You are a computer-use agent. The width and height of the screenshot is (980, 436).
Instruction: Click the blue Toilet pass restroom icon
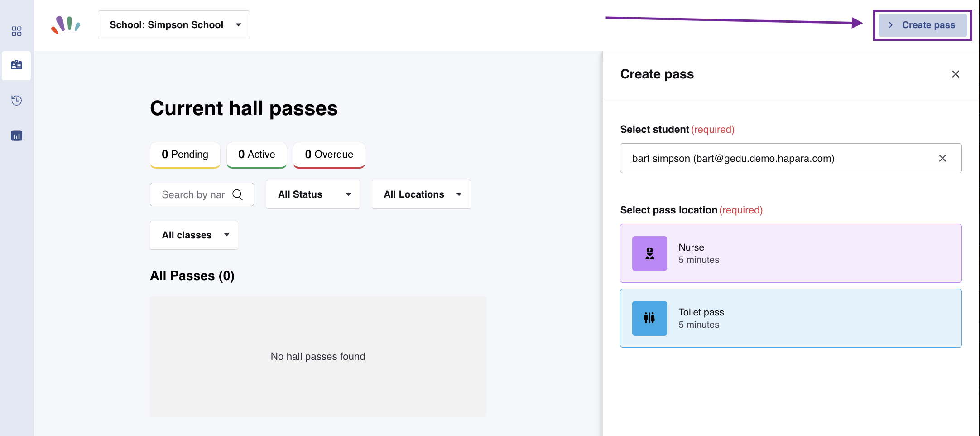tap(649, 318)
